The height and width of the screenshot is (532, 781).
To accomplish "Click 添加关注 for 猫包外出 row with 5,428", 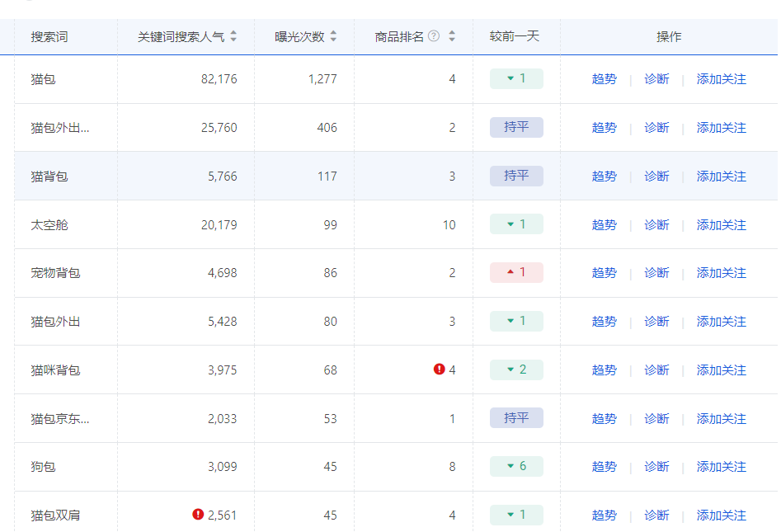I will pos(721,322).
